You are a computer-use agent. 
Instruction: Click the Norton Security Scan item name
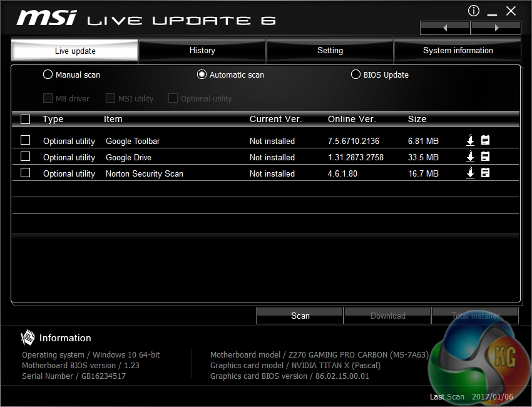145,173
